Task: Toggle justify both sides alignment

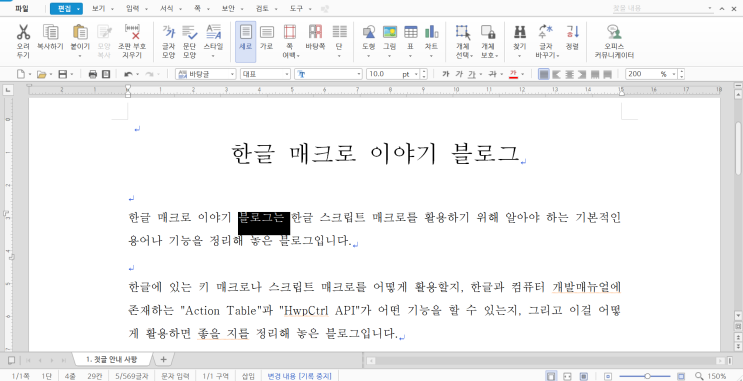Action: click(x=544, y=74)
